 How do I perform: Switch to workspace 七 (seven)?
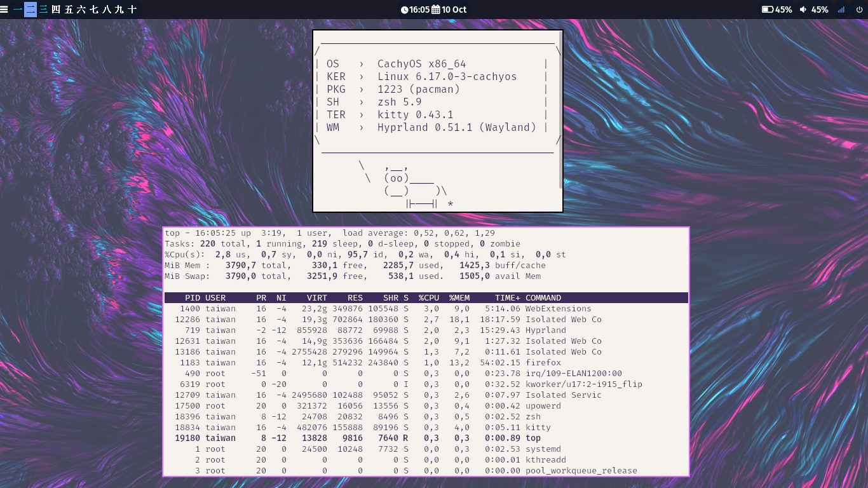pyautogui.click(x=94, y=10)
